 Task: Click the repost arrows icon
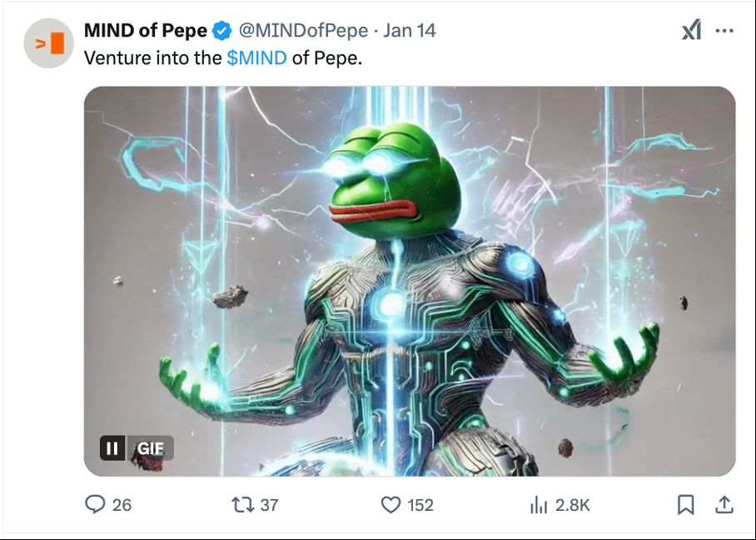(243, 504)
